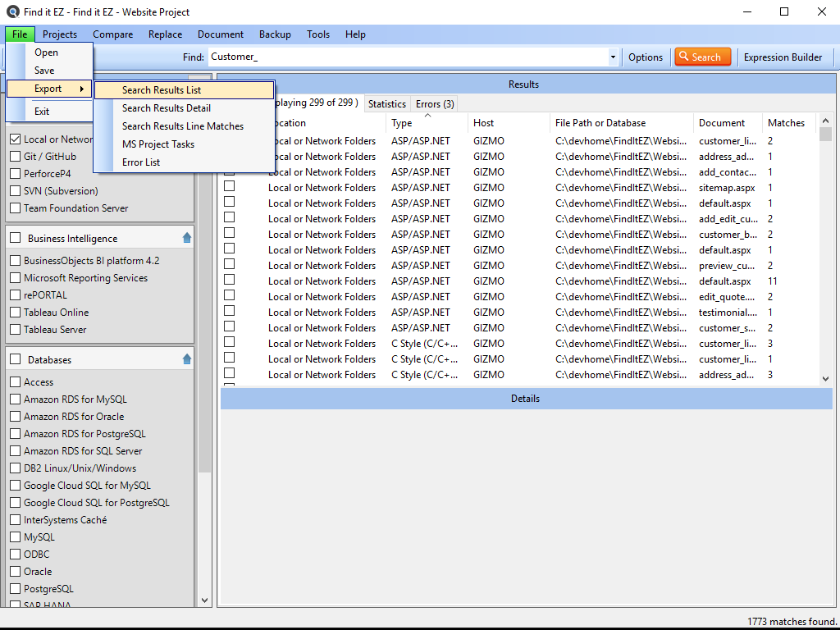840x630 pixels.
Task: Open the Compare menu
Action: 112,34
